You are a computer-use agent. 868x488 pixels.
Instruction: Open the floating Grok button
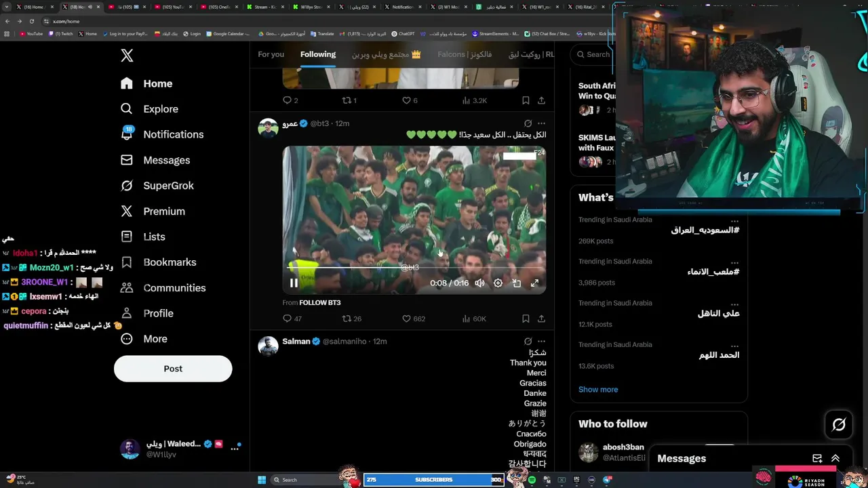click(839, 425)
